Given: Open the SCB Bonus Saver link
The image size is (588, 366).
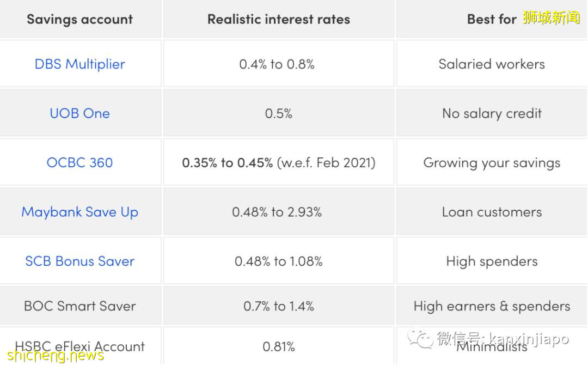Looking at the screenshot, I should tap(80, 261).
